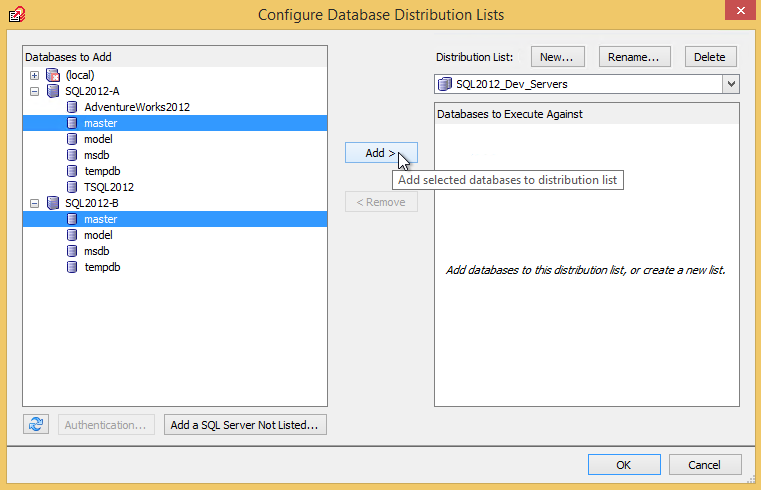The image size is (761, 490).
Task: Collapse the SQL2012-A server node
Action: (35, 91)
